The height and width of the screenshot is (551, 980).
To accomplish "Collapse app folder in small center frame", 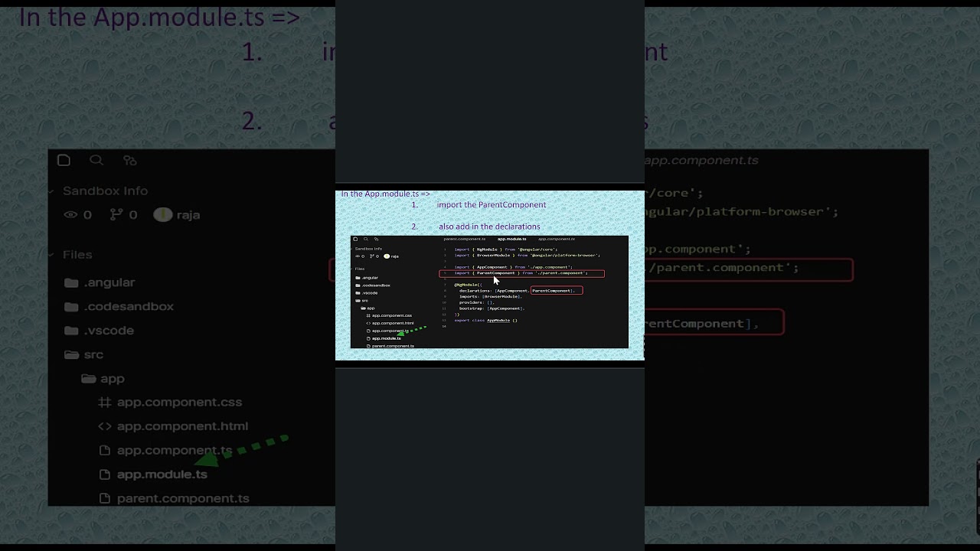I will (x=368, y=308).
